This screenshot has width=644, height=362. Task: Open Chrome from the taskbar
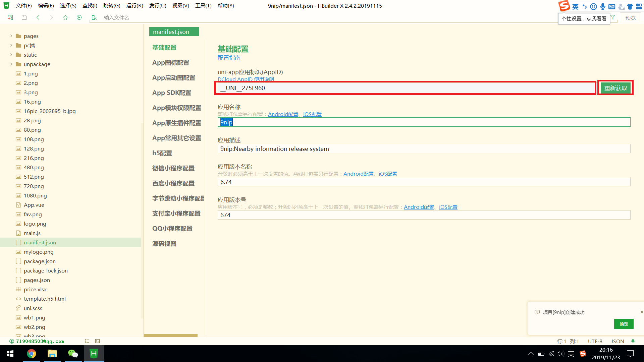point(32,354)
